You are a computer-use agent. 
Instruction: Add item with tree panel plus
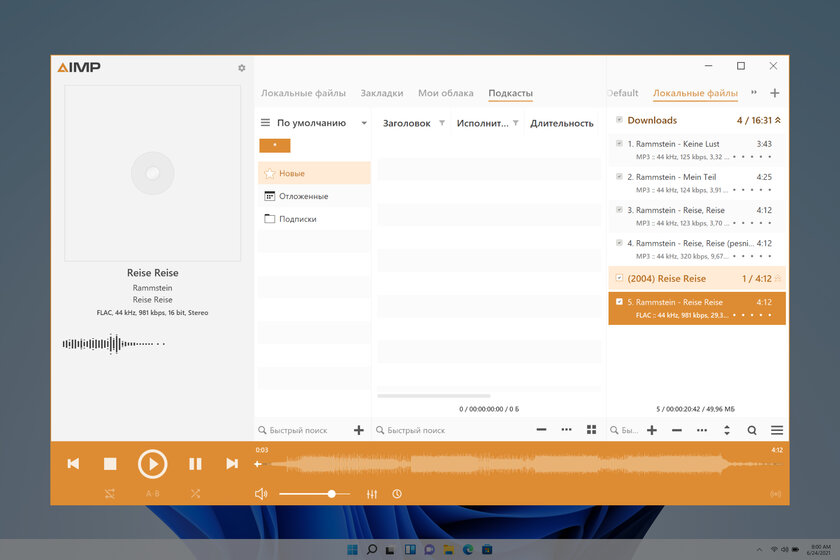point(359,430)
